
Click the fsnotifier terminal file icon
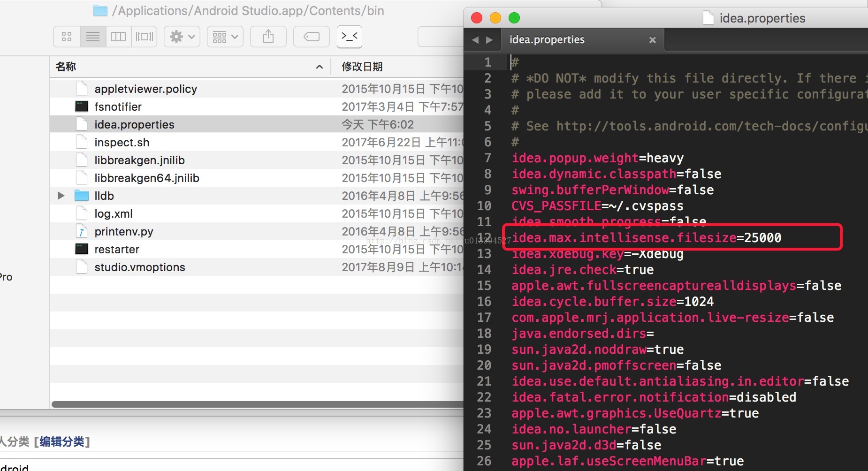(82, 106)
